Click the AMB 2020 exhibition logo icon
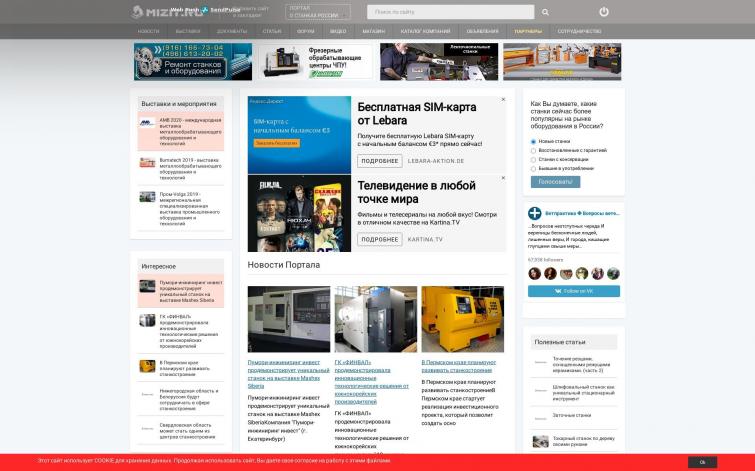This screenshot has height=471, width=755. pos(147,122)
